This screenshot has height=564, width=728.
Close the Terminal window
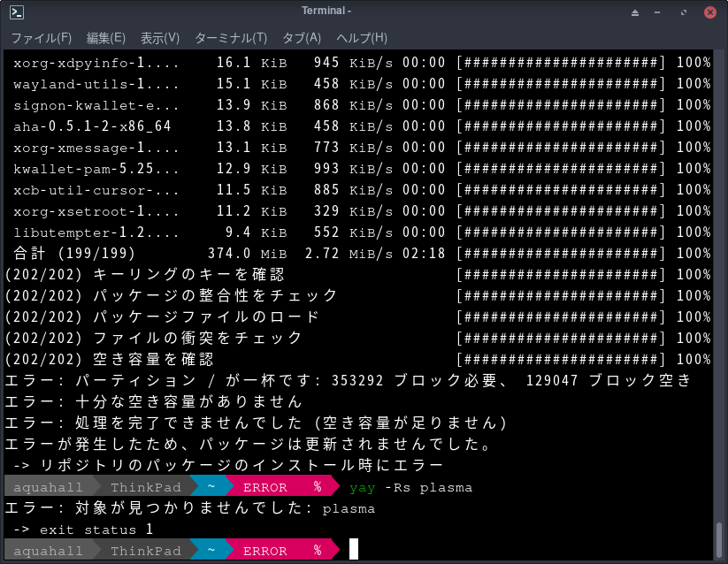click(710, 12)
